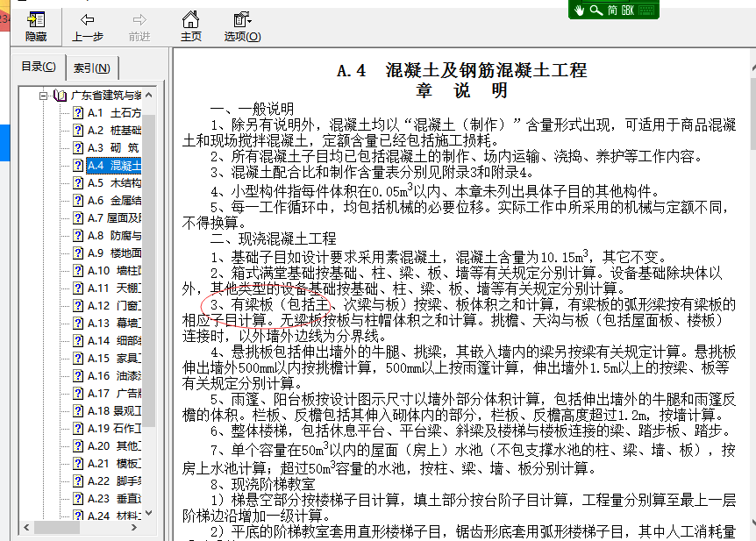Click the question-mark page icon beside A.15
The width and height of the screenshot is (756, 541).
pos(78,358)
